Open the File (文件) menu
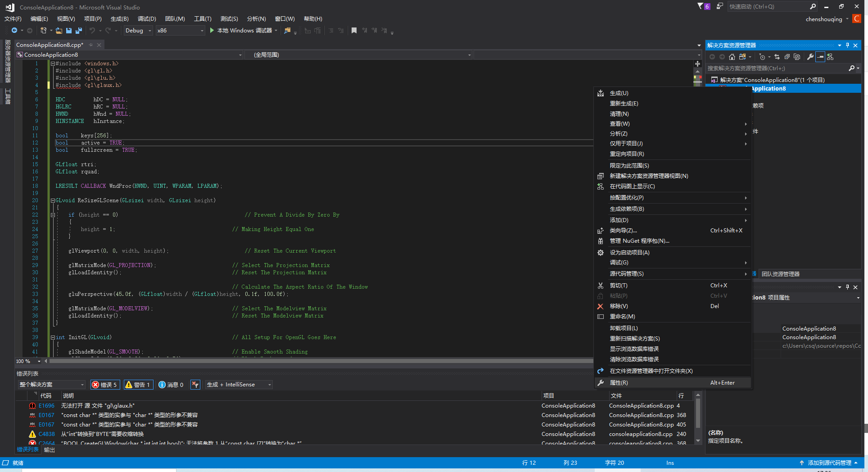Screen dimensions: 868x472 13,18
